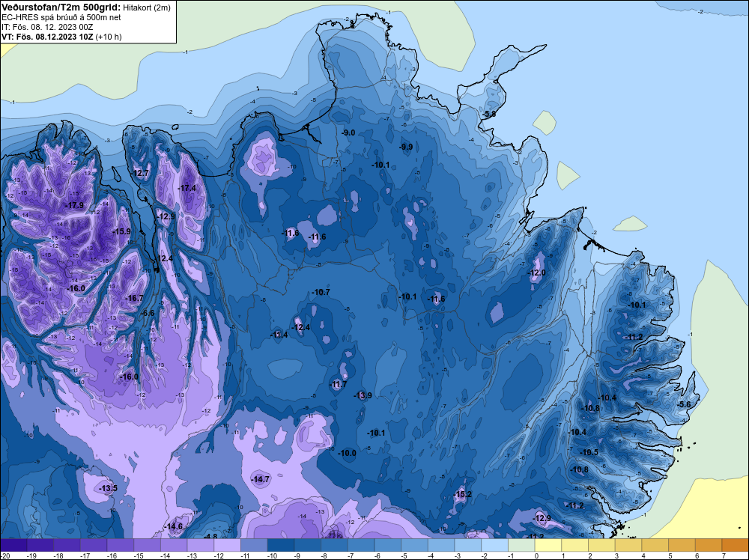Viewport: 749px width, 560px height.
Task: Click the -10.0 temperature value
Action: point(347,453)
